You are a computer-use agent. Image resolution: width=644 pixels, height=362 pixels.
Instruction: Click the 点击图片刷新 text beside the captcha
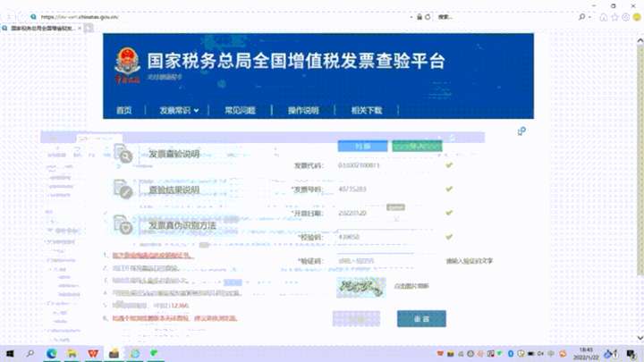411,286
